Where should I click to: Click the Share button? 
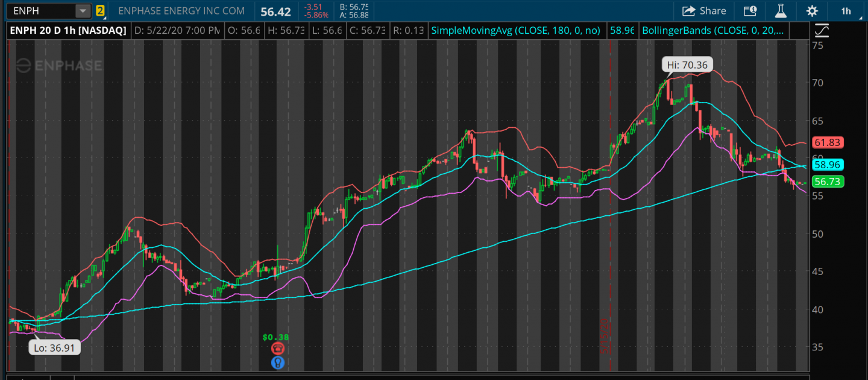[704, 11]
